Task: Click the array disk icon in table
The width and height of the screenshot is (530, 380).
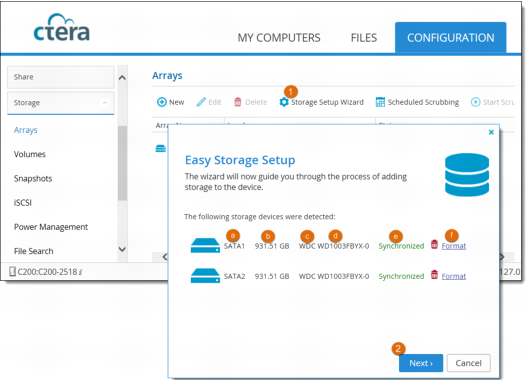Action: pos(161,148)
